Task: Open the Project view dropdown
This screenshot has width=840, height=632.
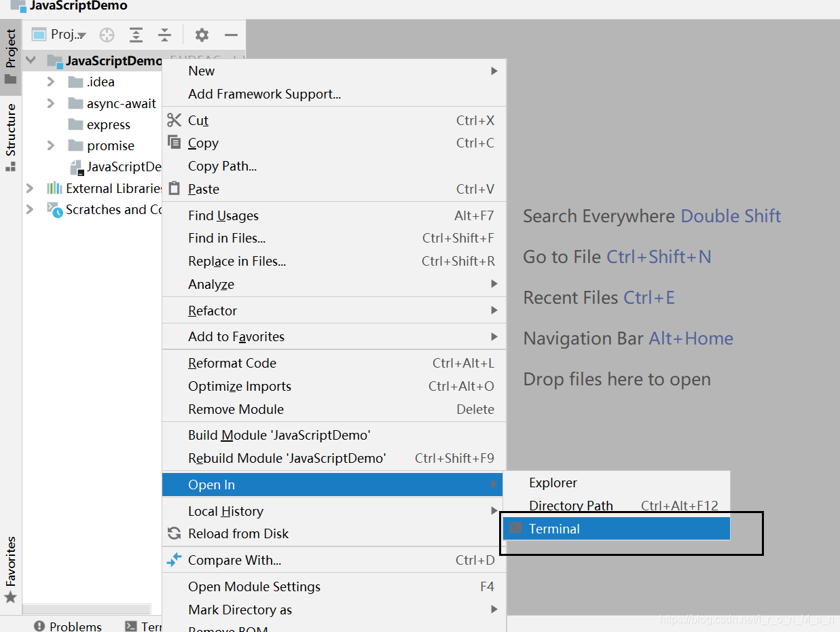Action: tap(59, 35)
